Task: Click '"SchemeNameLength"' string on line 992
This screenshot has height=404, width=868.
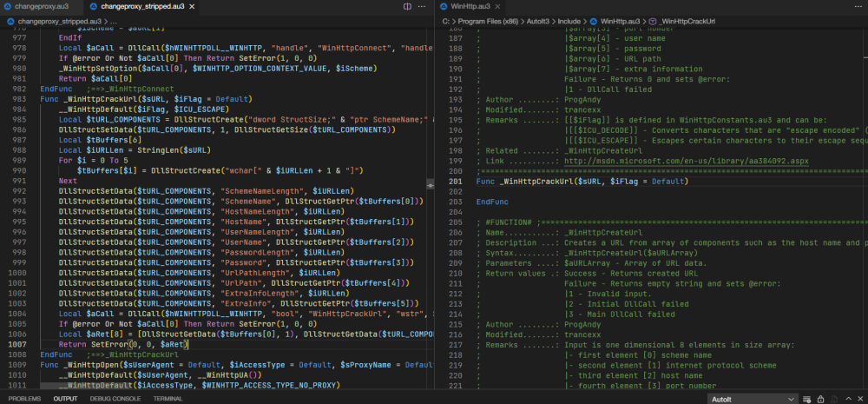Action: pyautogui.click(x=262, y=190)
